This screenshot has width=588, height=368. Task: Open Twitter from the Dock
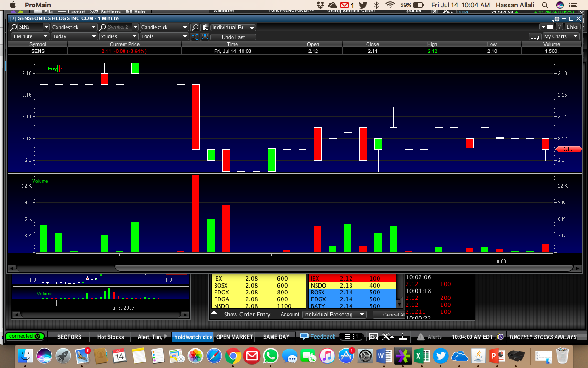440,356
